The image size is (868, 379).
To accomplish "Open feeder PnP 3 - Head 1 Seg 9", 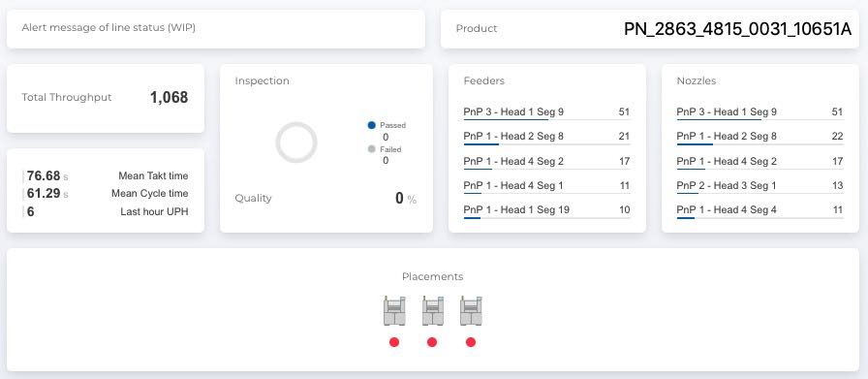I will 547,112.
